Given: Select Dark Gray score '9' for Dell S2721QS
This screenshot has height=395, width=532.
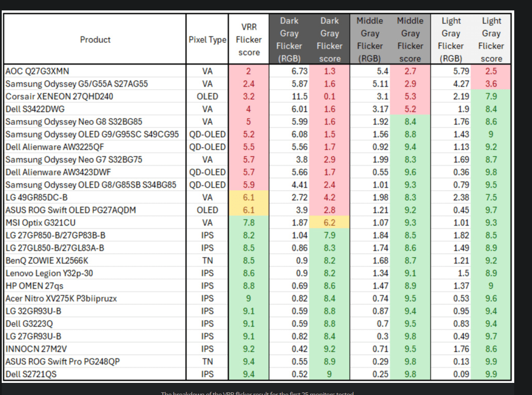Looking at the screenshot, I should [x=329, y=374].
